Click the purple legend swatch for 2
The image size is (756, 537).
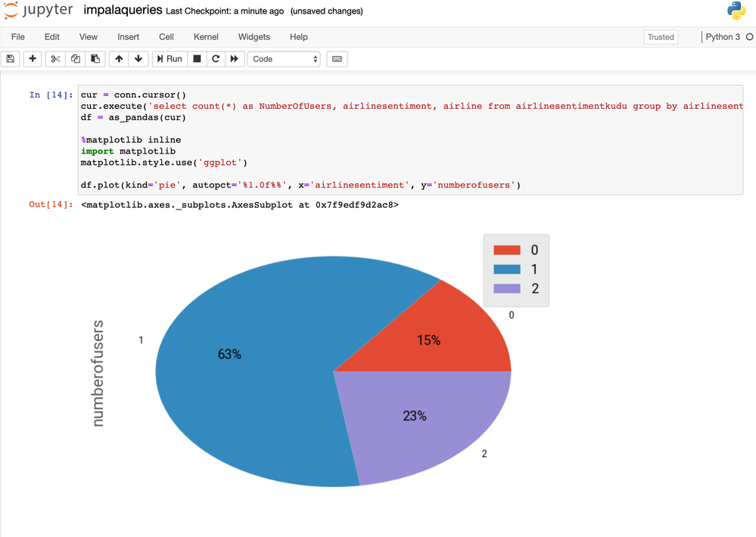[507, 288]
